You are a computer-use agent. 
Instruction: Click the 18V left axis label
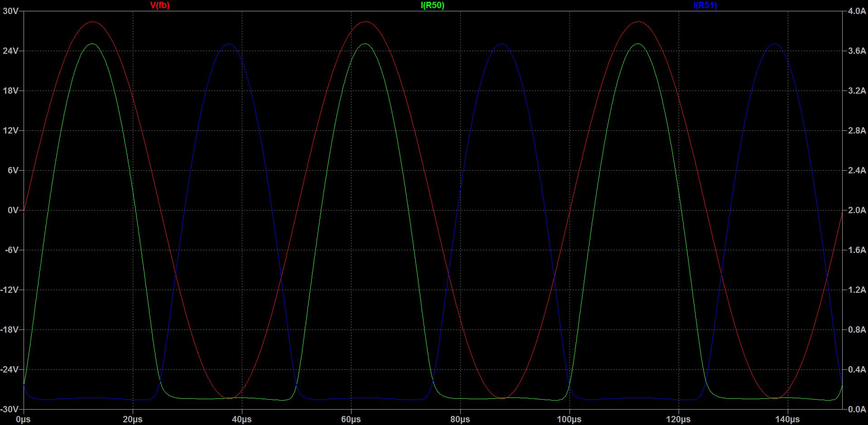10,91
